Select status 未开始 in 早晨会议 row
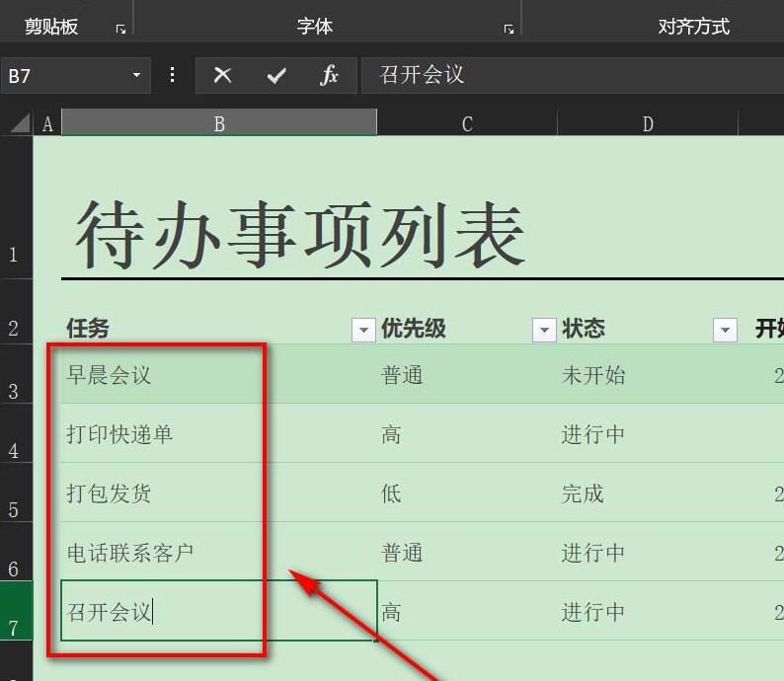The width and height of the screenshot is (784, 681). coord(648,374)
